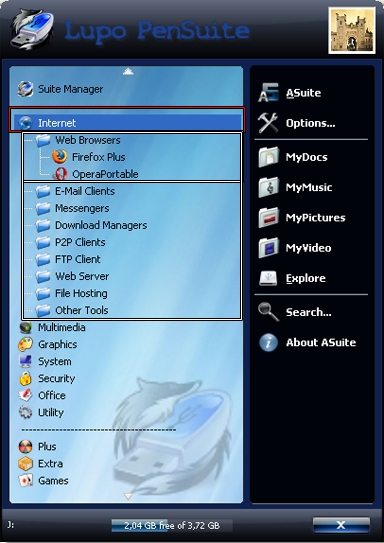Open About ASuite menu entry text

point(321,342)
